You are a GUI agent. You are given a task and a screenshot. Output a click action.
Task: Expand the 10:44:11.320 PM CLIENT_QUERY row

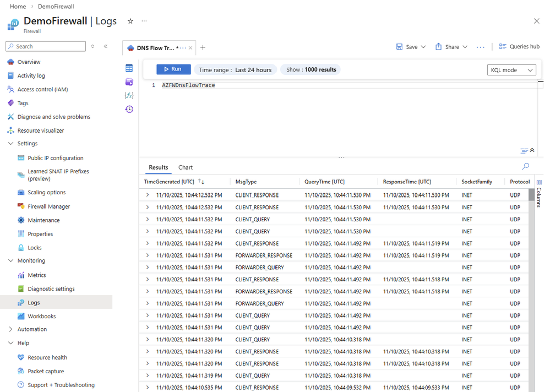(x=148, y=339)
